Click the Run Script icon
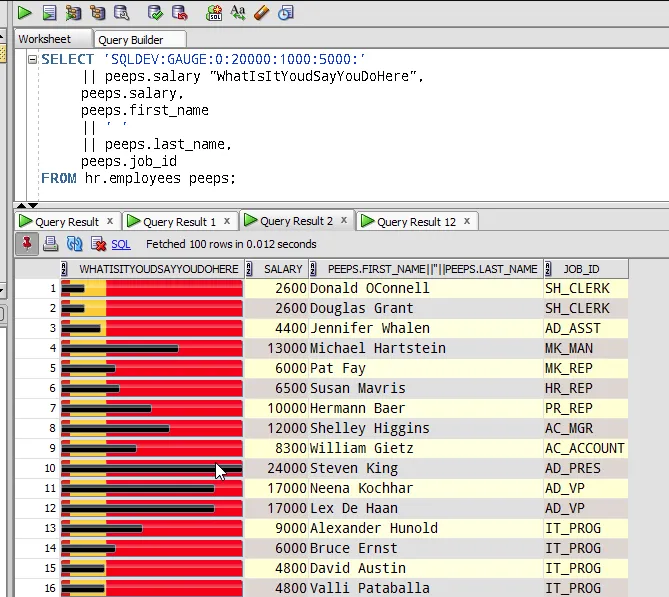This screenshot has width=669, height=597. click(x=49, y=13)
